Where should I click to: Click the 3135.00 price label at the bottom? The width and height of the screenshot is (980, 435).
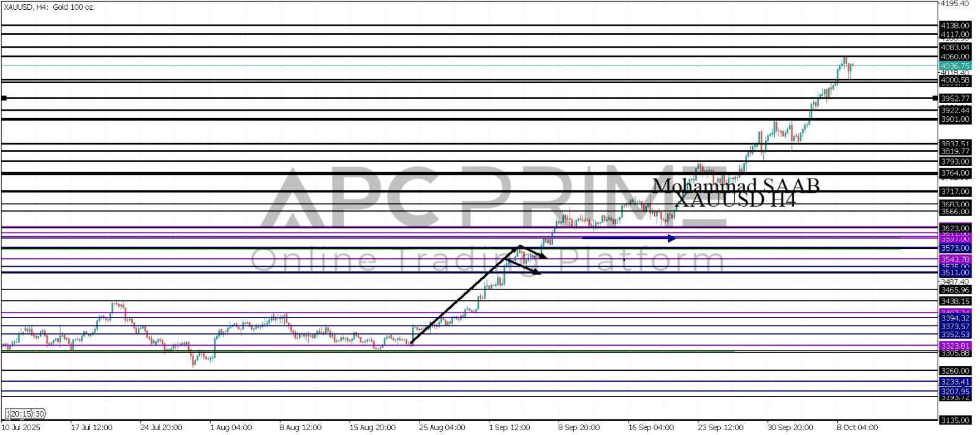click(955, 420)
